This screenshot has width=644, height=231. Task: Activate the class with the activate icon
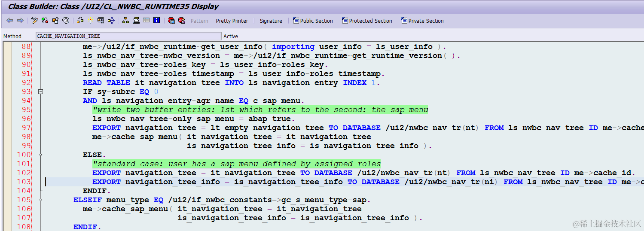click(x=55, y=21)
